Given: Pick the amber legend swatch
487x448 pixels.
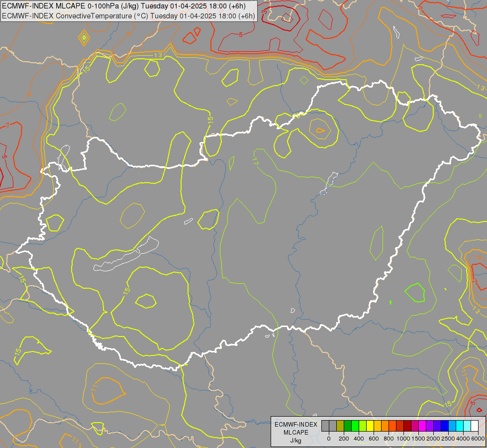Looking at the screenshot, I should [x=378, y=426].
